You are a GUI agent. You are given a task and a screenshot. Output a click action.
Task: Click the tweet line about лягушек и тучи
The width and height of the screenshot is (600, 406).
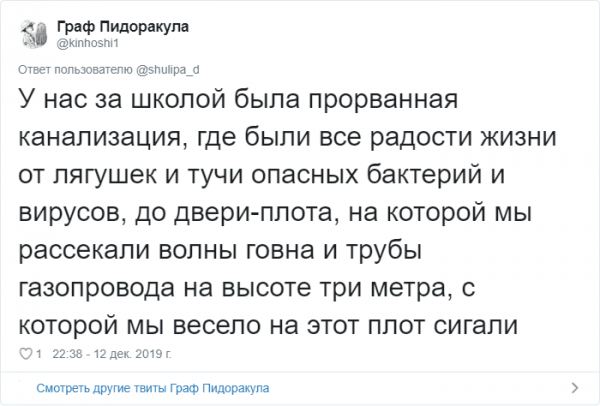tap(262, 175)
